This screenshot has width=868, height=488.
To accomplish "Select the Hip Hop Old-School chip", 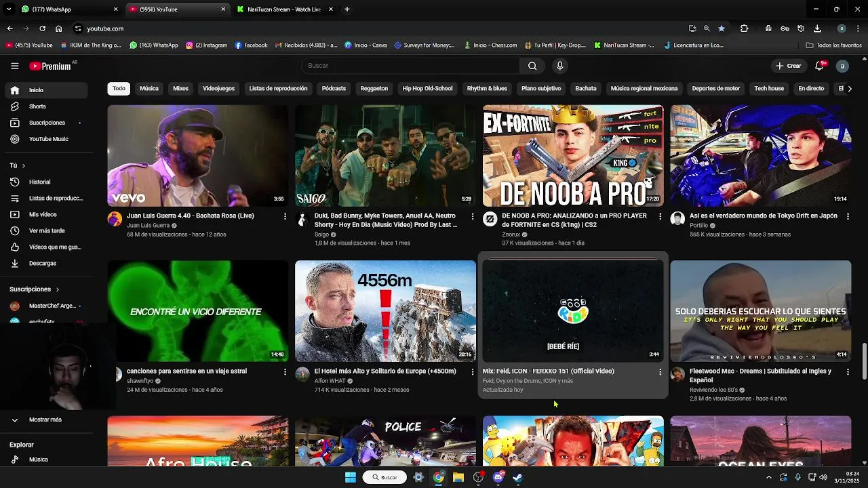I will pos(427,89).
